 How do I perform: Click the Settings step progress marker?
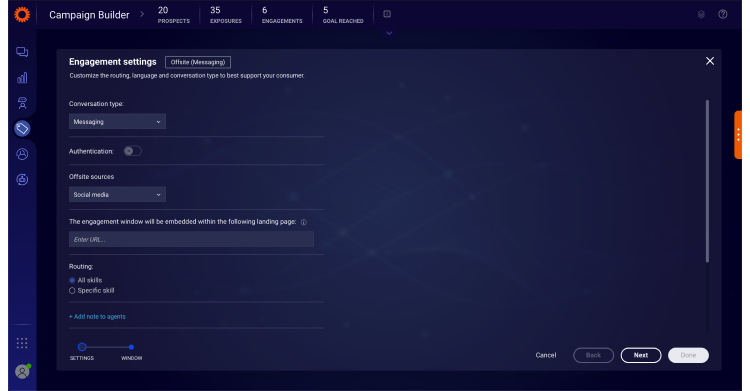82,347
